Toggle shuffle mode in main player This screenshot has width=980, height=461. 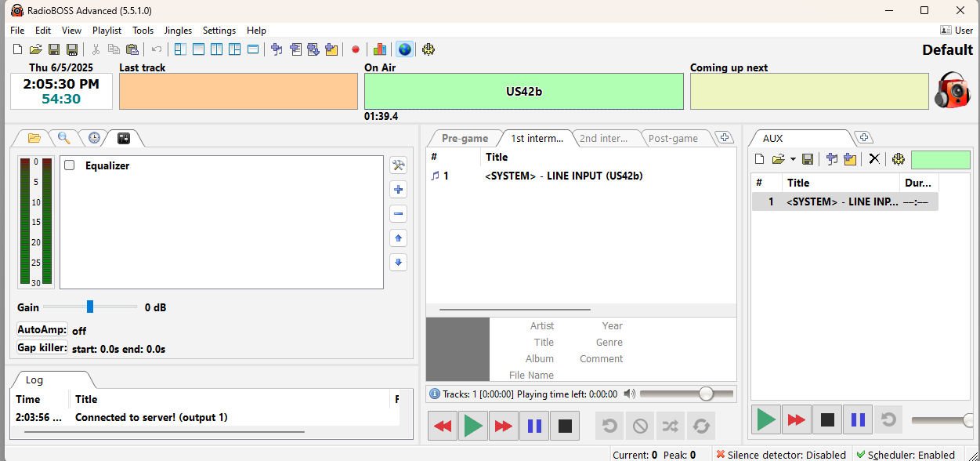(671, 426)
